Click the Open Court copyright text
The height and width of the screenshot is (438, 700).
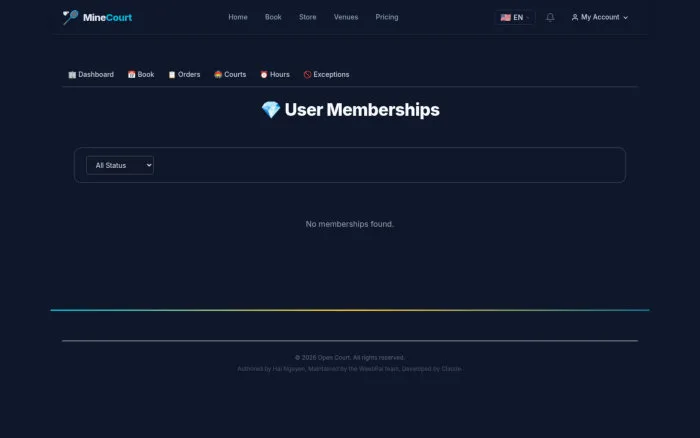[350, 358]
